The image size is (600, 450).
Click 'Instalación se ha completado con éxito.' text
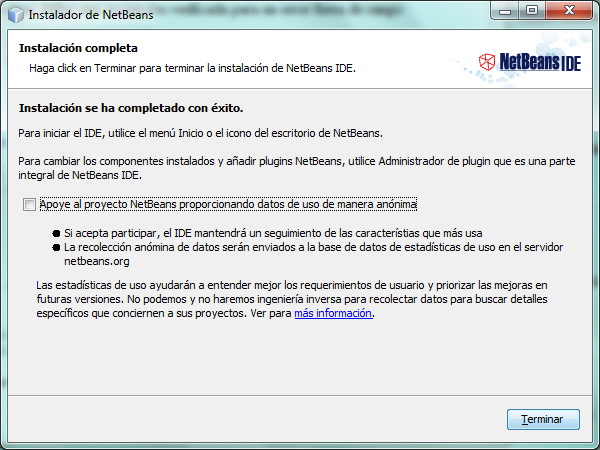point(131,108)
